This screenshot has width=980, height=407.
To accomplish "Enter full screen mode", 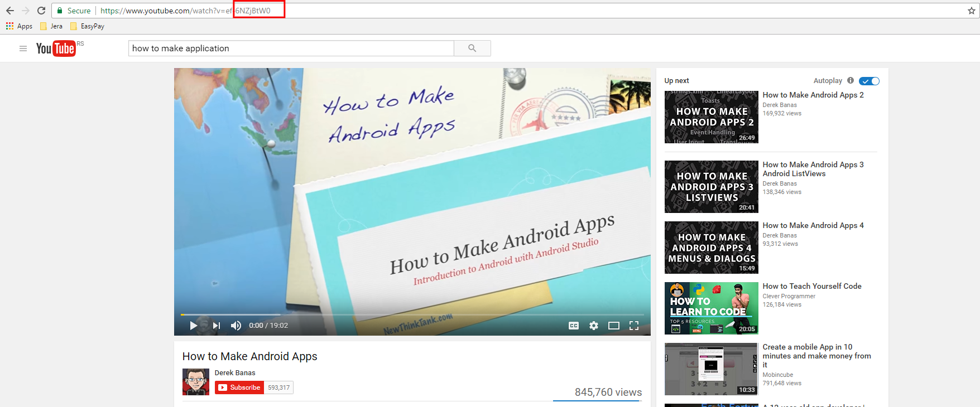I will 634,326.
